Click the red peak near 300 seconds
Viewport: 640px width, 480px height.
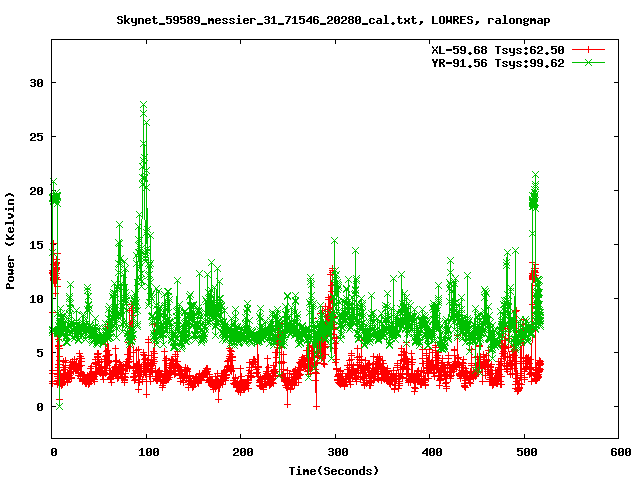332,270
